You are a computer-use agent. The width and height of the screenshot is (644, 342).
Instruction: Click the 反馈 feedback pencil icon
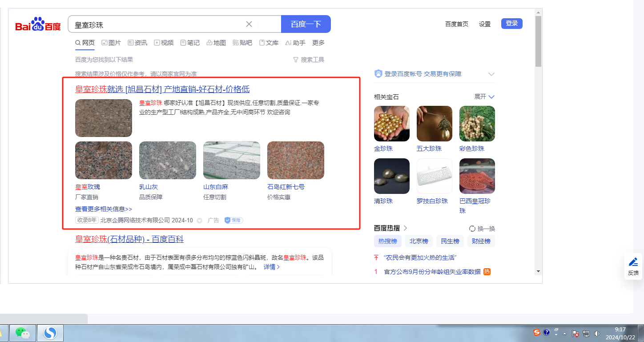click(x=633, y=262)
